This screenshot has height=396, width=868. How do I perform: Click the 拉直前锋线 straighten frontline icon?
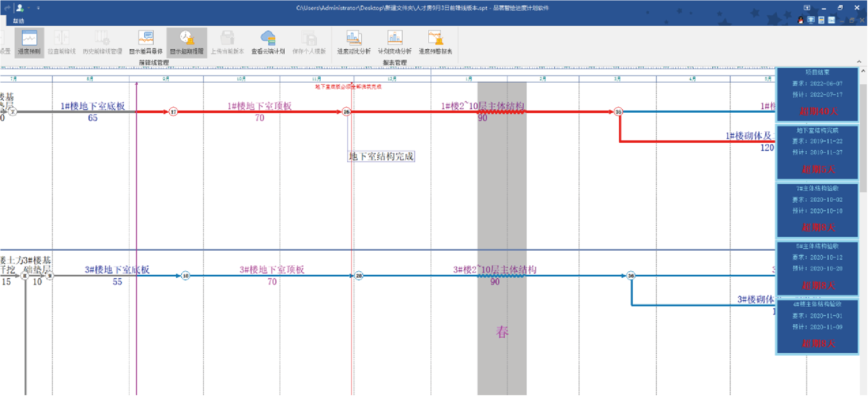pyautogui.click(x=61, y=42)
